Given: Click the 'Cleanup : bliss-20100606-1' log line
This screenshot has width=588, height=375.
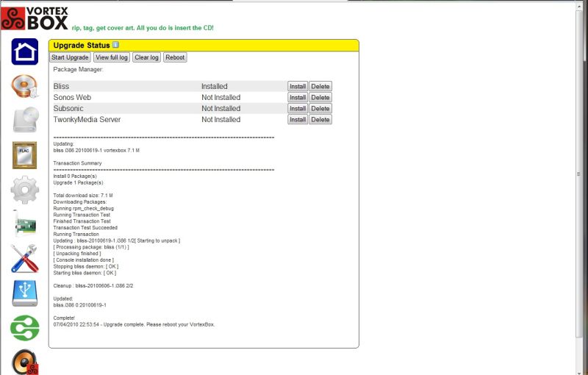Looking at the screenshot, I should pyautogui.click(x=93, y=286).
